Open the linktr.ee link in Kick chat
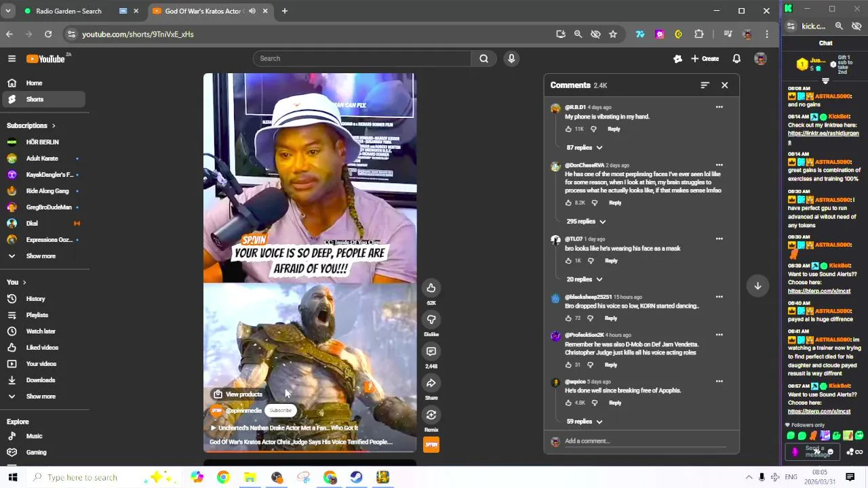Viewport: 868px width, 488px height. click(823, 137)
